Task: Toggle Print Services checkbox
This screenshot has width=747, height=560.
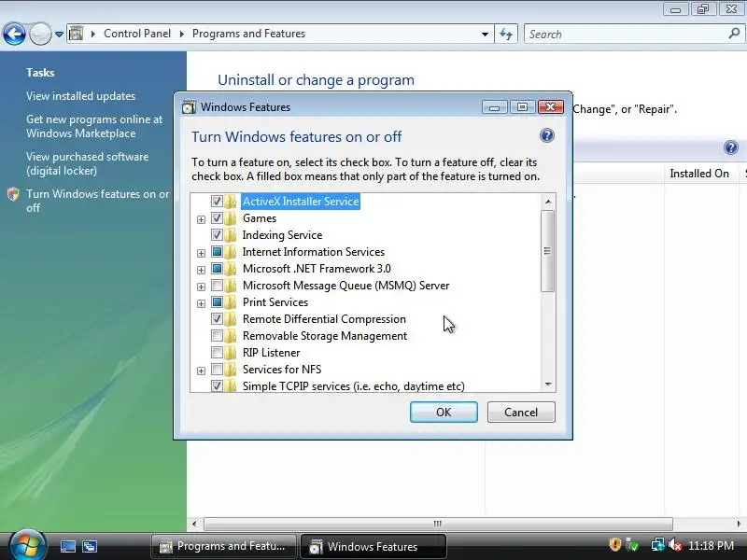Action: (x=217, y=301)
